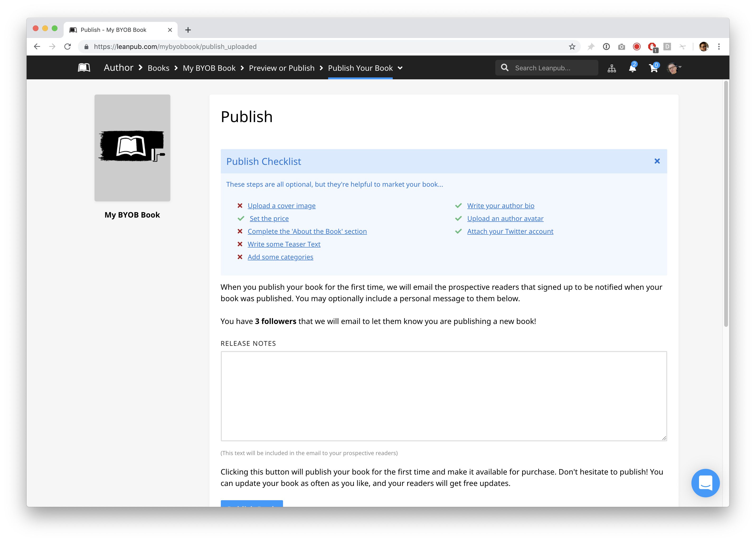The width and height of the screenshot is (756, 542).
Task: Select the Publish - My BYOB Book tab
Action: coord(121,30)
